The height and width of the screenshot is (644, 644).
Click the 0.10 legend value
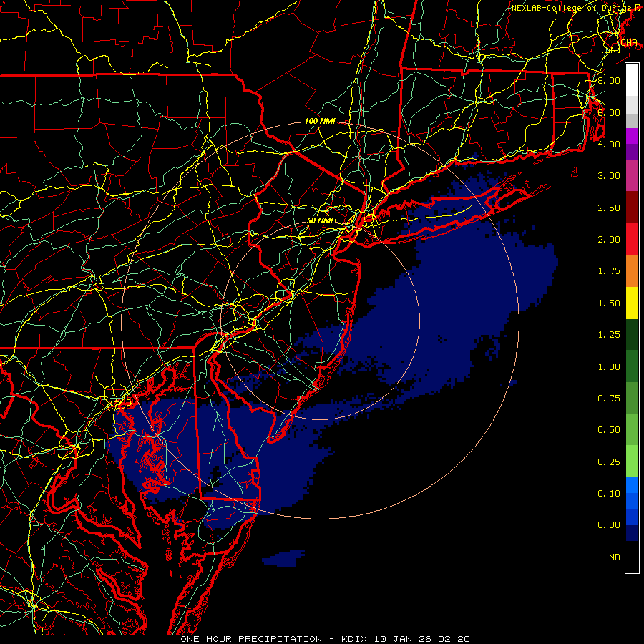click(x=609, y=494)
